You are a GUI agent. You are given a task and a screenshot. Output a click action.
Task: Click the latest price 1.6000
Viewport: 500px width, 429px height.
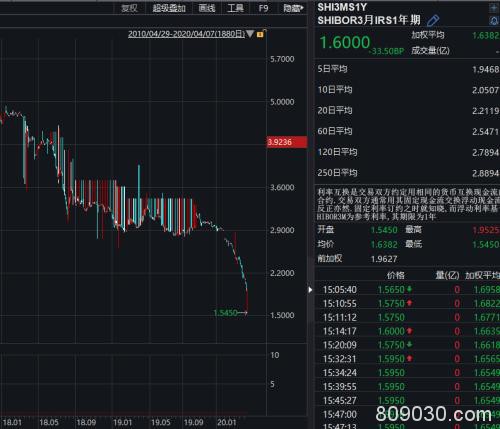point(345,43)
